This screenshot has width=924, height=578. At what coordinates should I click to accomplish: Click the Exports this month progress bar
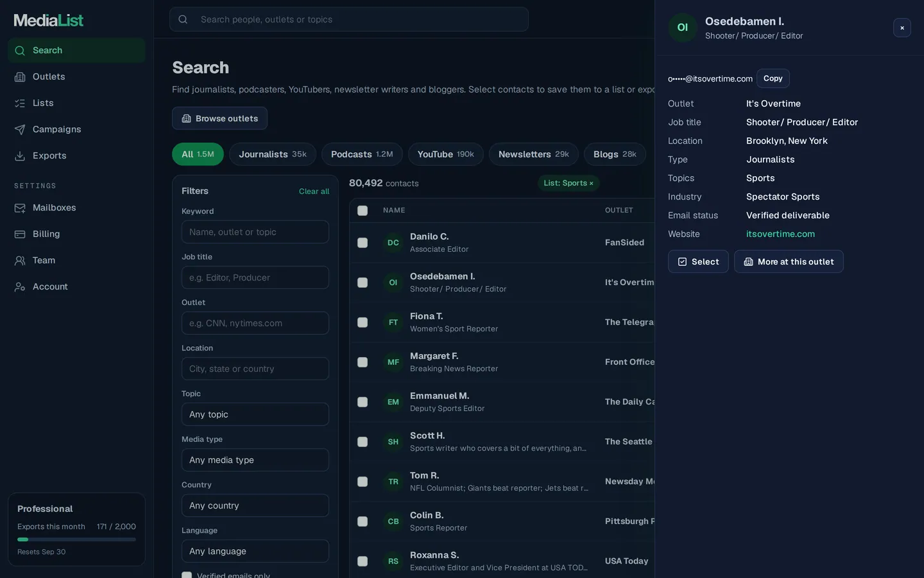[76, 539]
